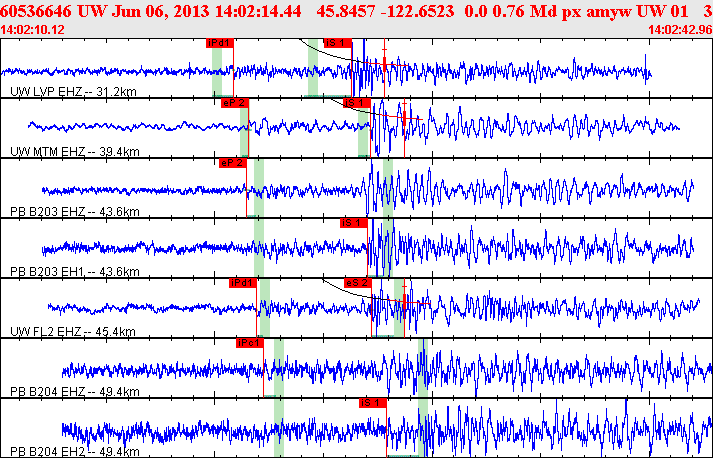713x458 pixels.
Task: Click the UW LVP EHZ -- 31.2km label
Action: click(x=73, y=92)
